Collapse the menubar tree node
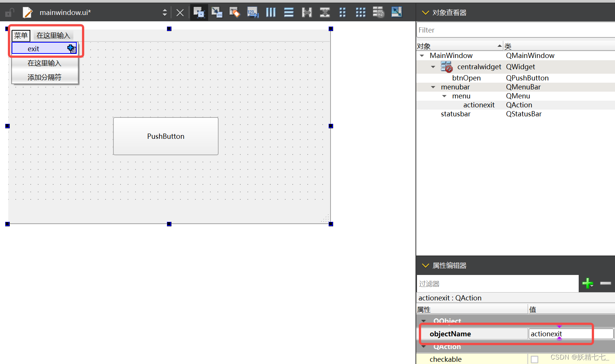The width and height of the screenshot is (615, 364). (433, 87)
